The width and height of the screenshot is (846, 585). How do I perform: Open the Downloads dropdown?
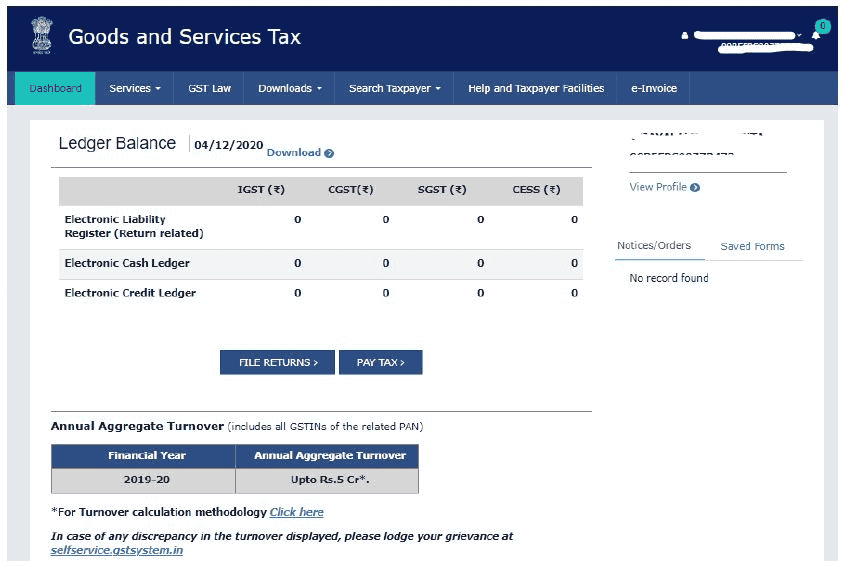(x=289, y=88)
